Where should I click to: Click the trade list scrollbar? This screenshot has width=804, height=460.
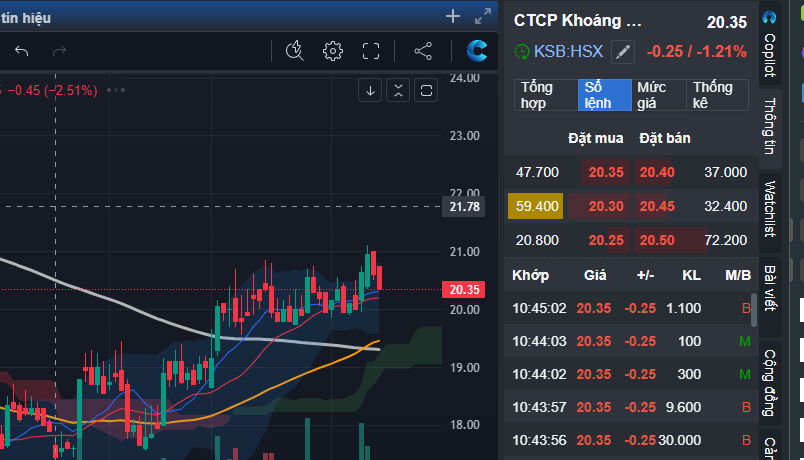click(754, 310)
